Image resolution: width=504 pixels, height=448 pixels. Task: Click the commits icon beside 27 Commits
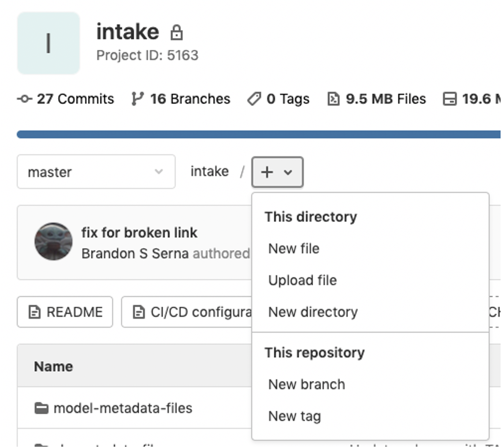coord(24,99)
